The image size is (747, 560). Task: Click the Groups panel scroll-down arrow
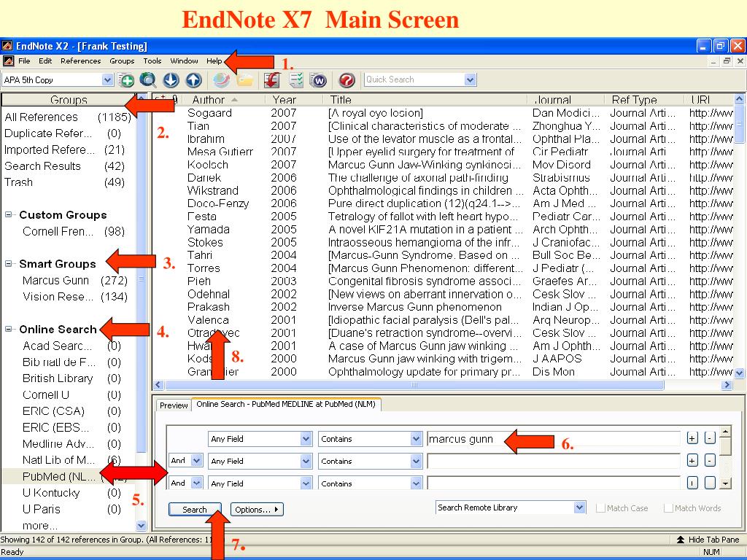pyautogui.click(x=141, y=526)
